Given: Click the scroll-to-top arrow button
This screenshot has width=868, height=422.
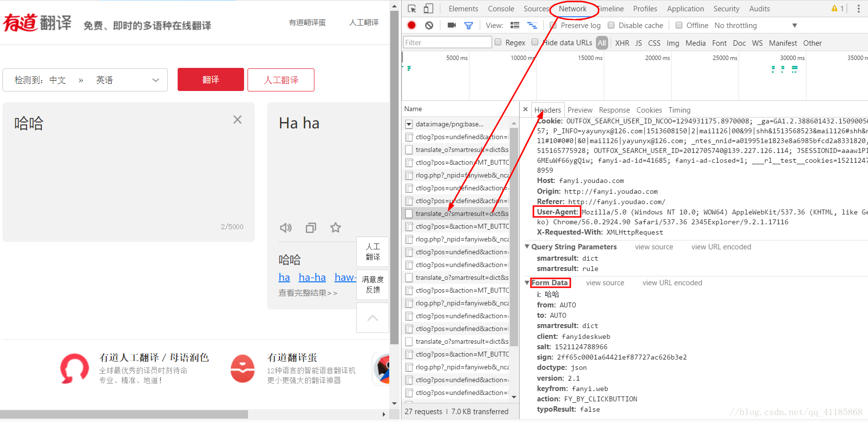Looking at the screenshot, I should 373,318.
